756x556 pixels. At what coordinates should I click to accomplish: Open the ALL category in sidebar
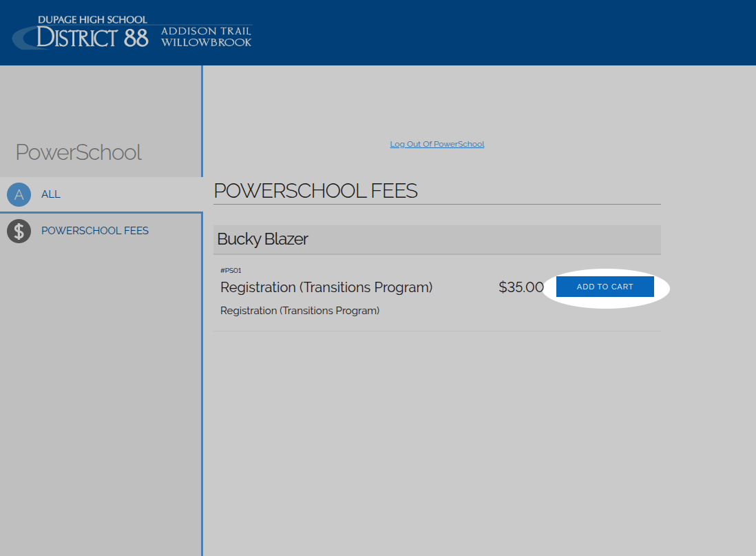click(51, 194)
